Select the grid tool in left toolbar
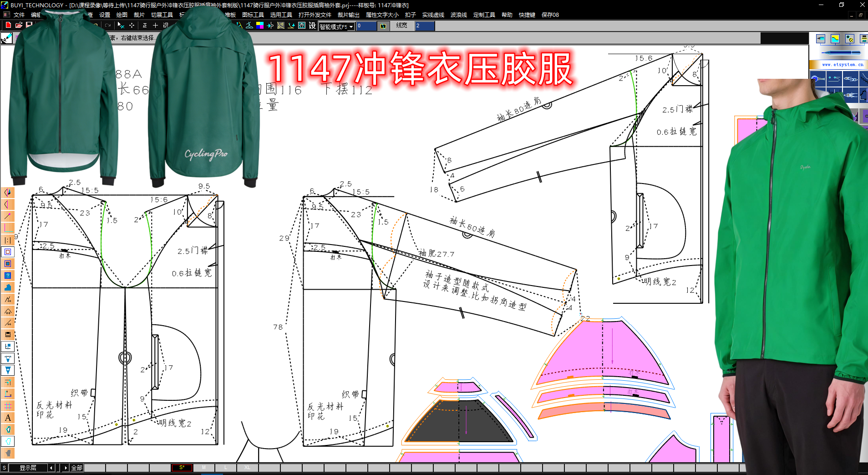The image size is (868, 475). point(8,406)
